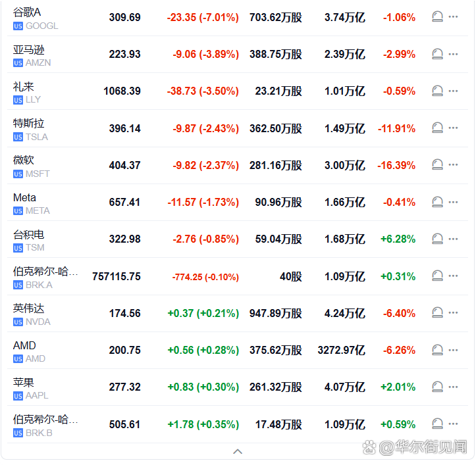The height and width of the screenshot is (465, 476).
Task: Set price alert bell for GOOGL
Action: (x=437, y=16)
